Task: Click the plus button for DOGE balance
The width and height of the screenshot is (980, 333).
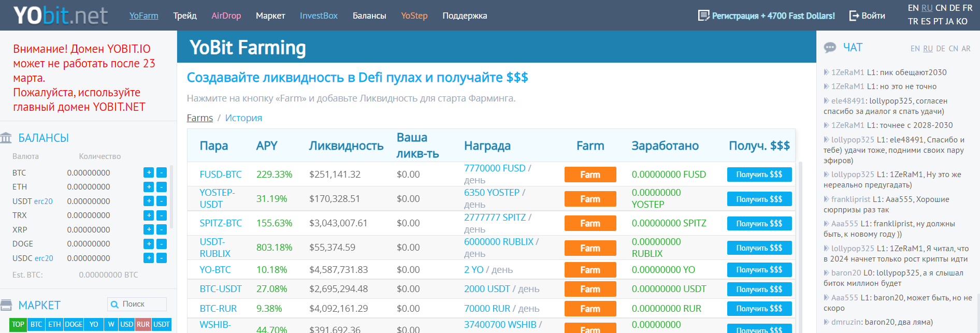Action: pos(149,244)
